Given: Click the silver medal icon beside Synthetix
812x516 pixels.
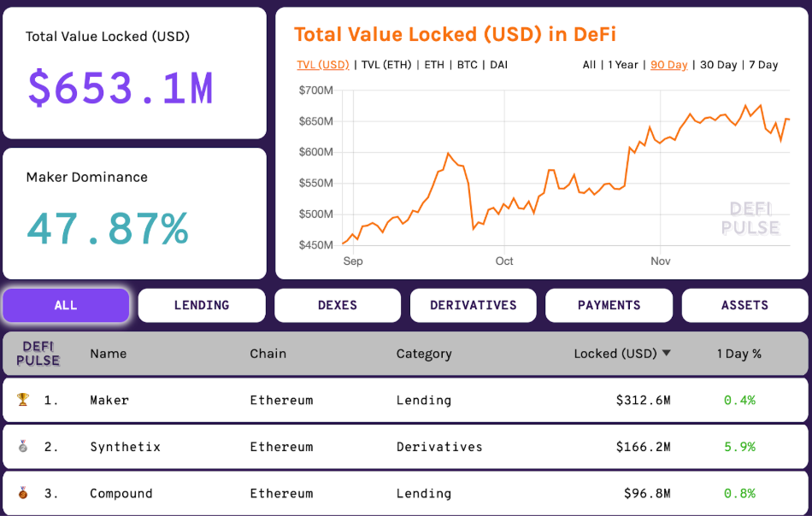Looking at the screenshot, I should 23,446.
